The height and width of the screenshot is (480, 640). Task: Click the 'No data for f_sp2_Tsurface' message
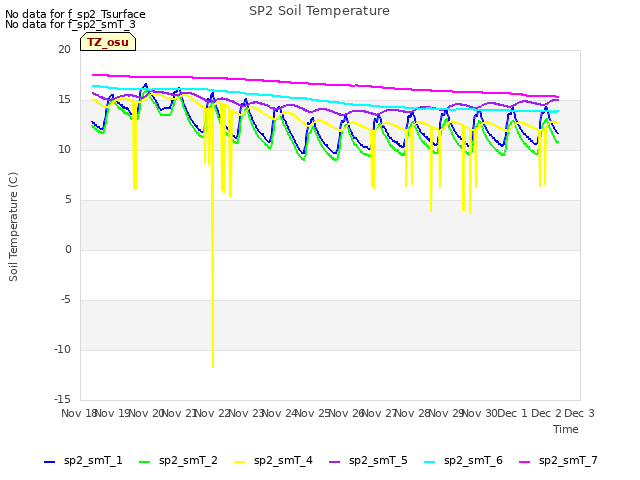75,14
